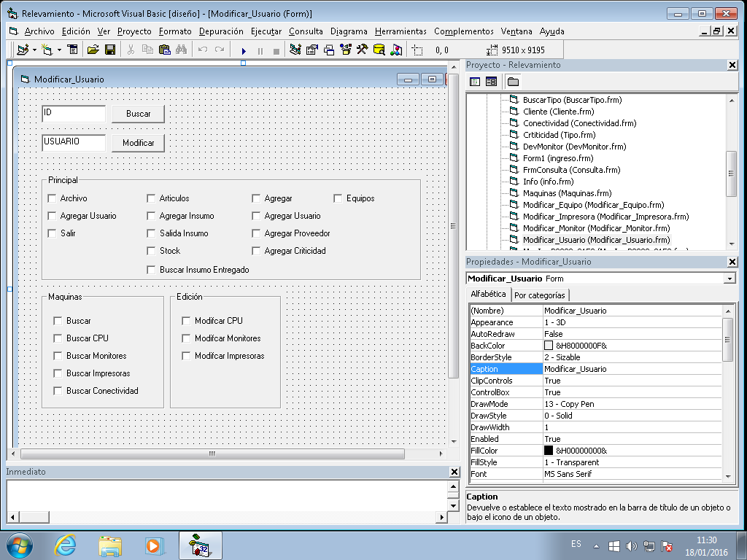The height and width of the screenshot is (560, 747).
Task: Click the Add Form toolbar icon
Action: pos(47,50)
